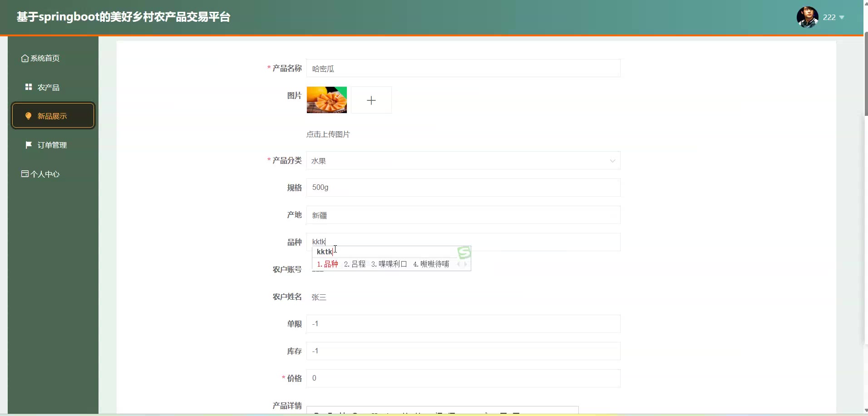Viewport: 868px width, 416px height.
Task: Click into the 库存 input field
Action: (464, 351)
